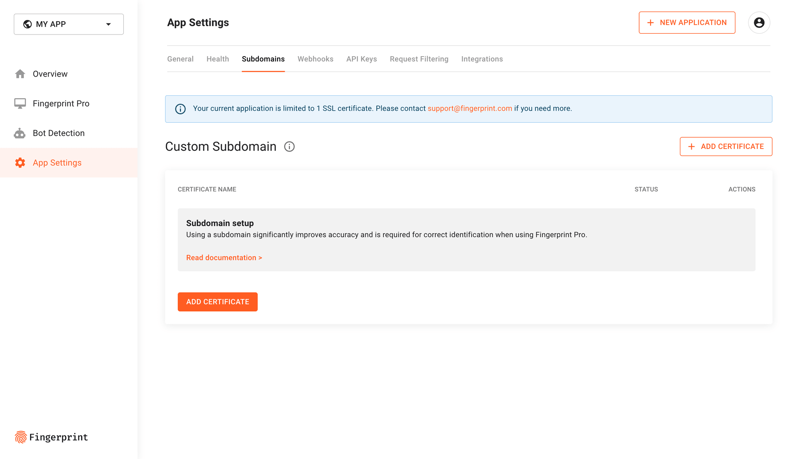Click the App Settings gear icon

pos(20,163)
